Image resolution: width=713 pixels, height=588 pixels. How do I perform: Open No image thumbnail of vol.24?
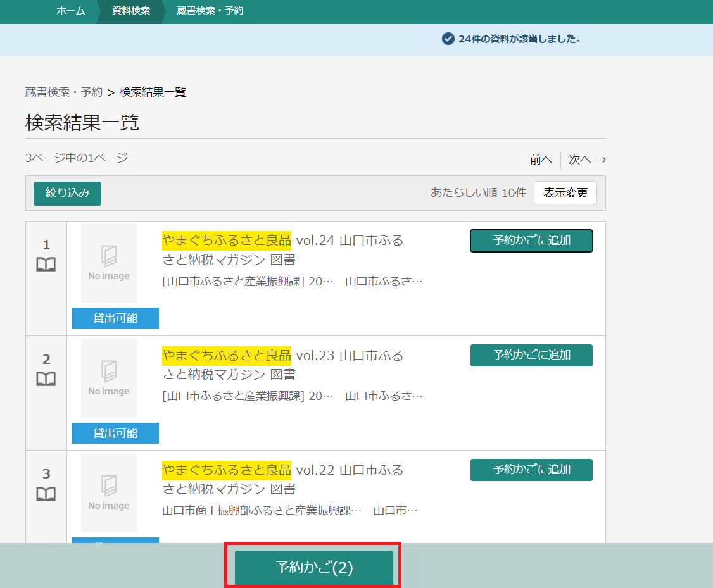(x=109, y=263)
